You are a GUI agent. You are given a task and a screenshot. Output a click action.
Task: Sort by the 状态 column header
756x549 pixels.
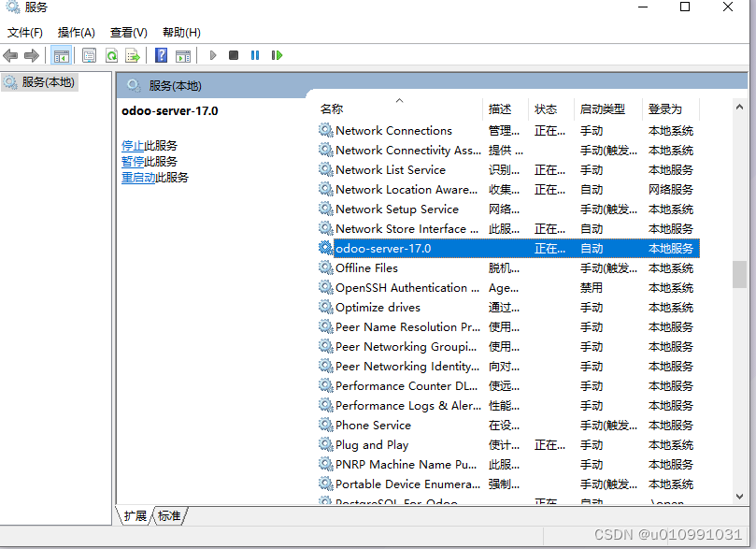coord(551,109)
